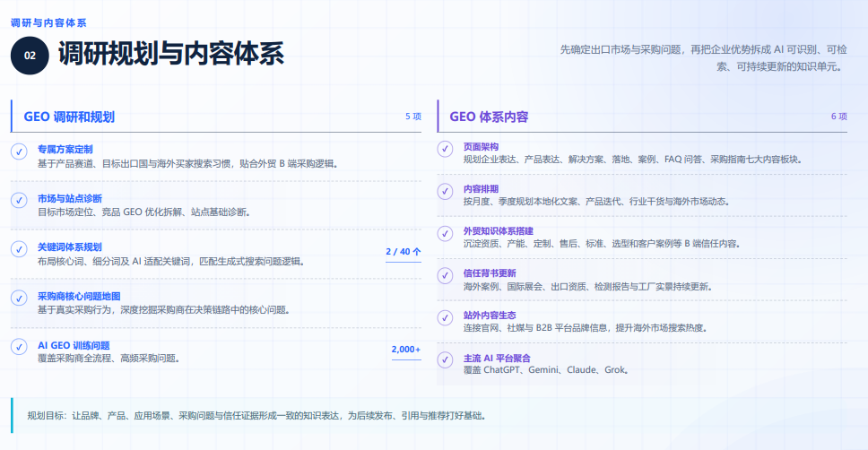Image resolution: width=868 pixels, height=450 pixels.
Task: Click the description starting 布局核心词
Action: pyautogui.click(x=171, y=261)
